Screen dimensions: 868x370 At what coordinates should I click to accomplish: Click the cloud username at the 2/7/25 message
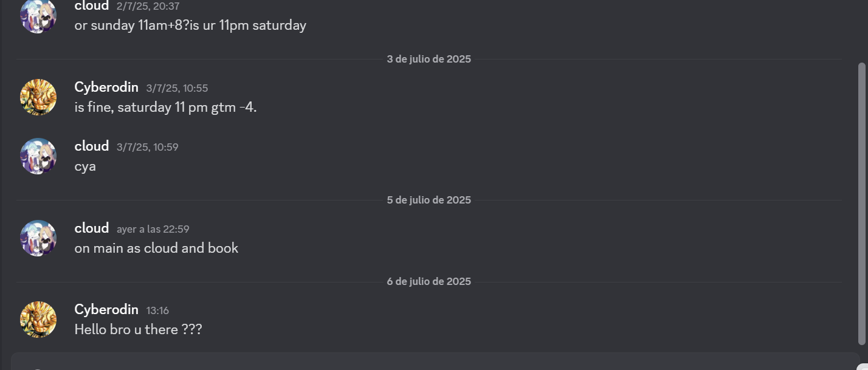(x=92, y=6)
